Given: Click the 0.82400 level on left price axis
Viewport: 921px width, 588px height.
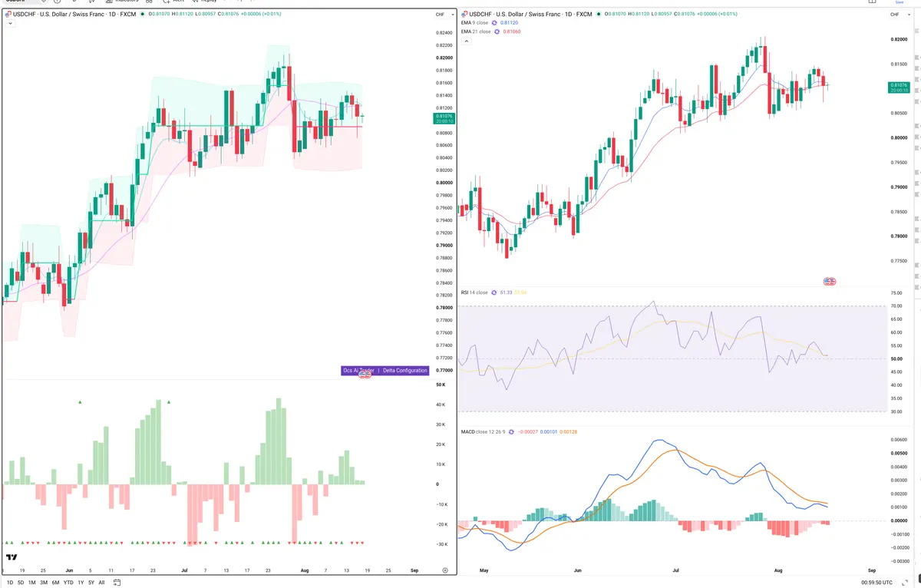Looking at the screenshot, I should [x=444, y=33].
